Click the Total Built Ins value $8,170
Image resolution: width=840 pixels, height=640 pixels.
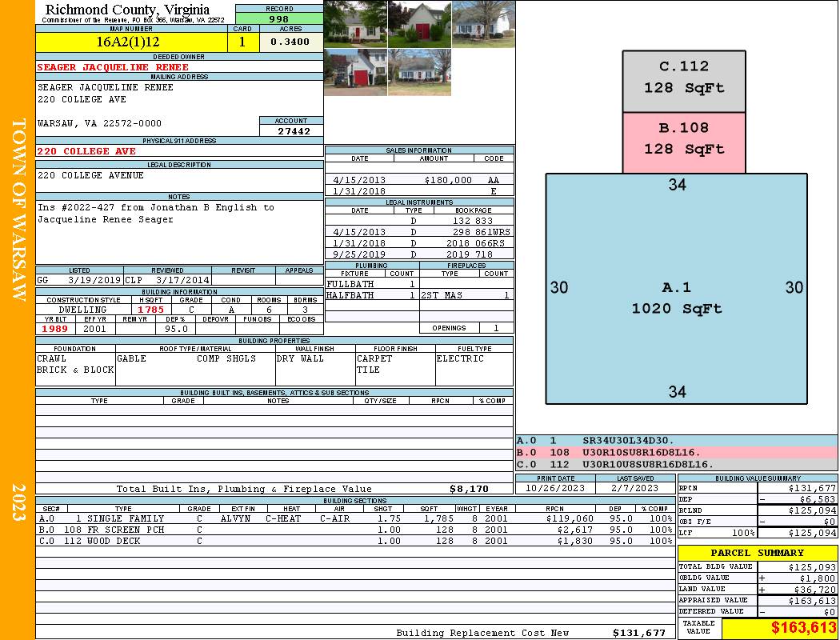pos(469,489)
